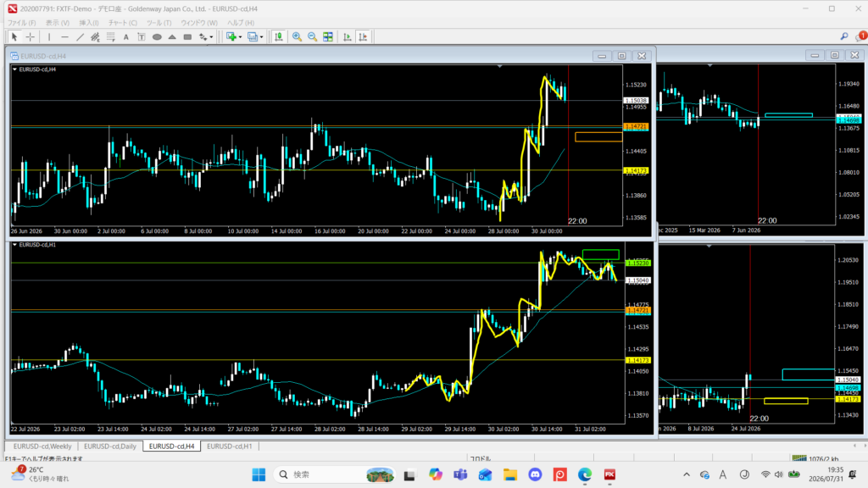Choose the text label tool
Viewport: 868px width, 488px height.
coord(142,37)
